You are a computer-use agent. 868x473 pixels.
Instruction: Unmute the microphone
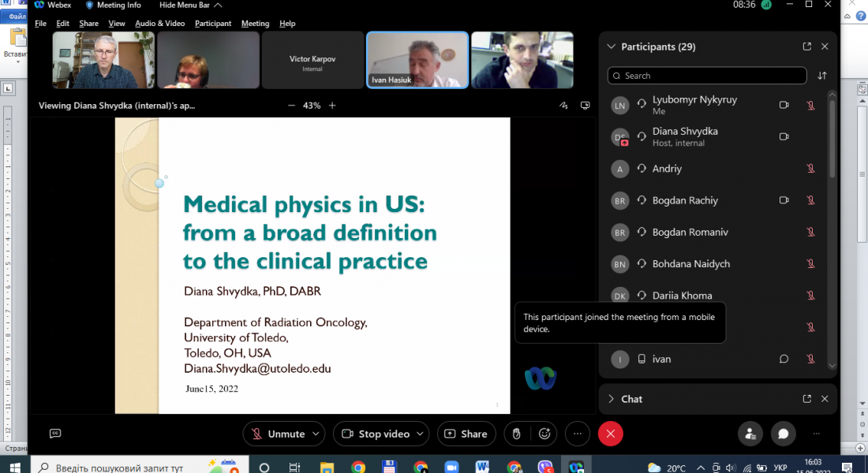(276, 434)
